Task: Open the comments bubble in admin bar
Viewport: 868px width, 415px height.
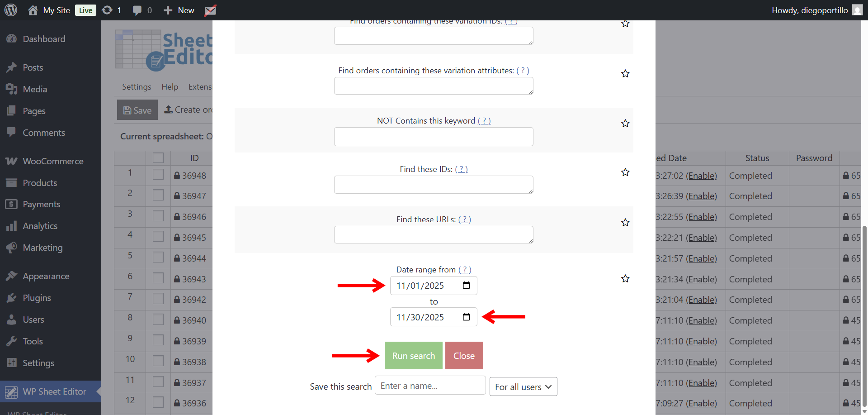Action: click(137, 10)
